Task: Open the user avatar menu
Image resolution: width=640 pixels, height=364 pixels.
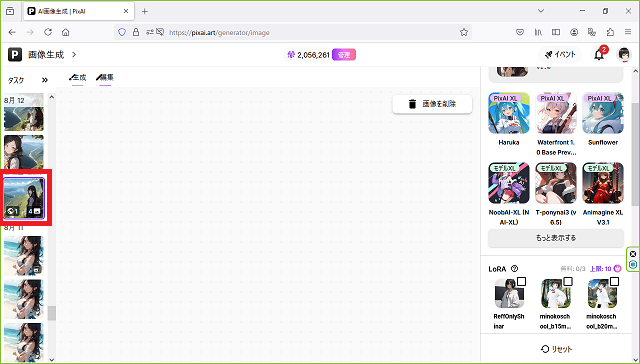Action: (x=624, y=54)
